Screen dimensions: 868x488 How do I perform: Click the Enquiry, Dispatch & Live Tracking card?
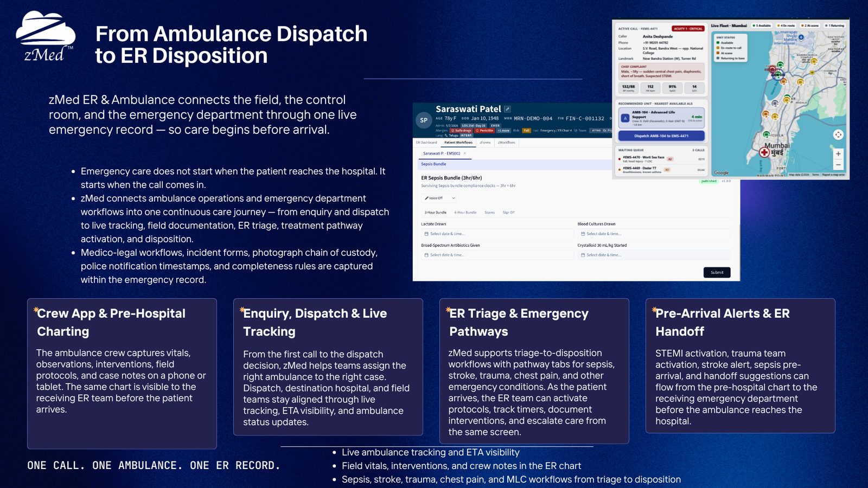point(328,367)
